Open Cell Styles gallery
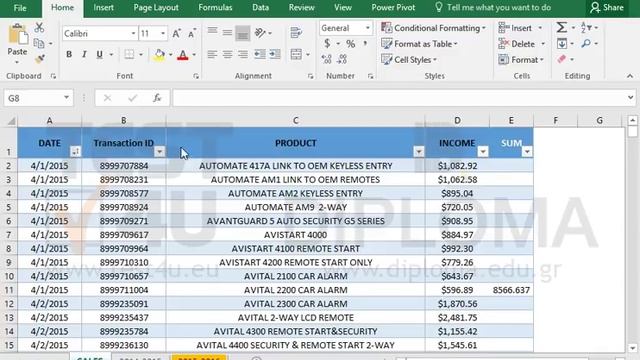640x360 pixels. click(x=409, y=60)
